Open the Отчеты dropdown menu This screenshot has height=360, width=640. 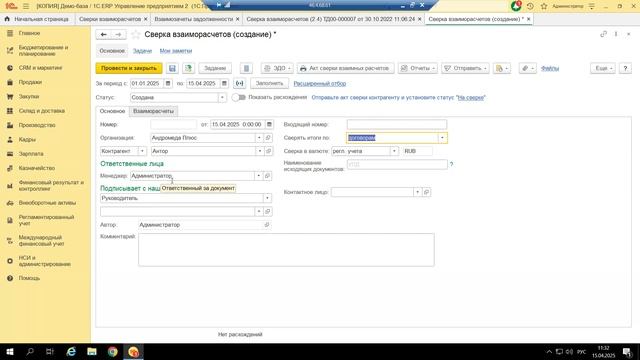[x=418, y=68]
